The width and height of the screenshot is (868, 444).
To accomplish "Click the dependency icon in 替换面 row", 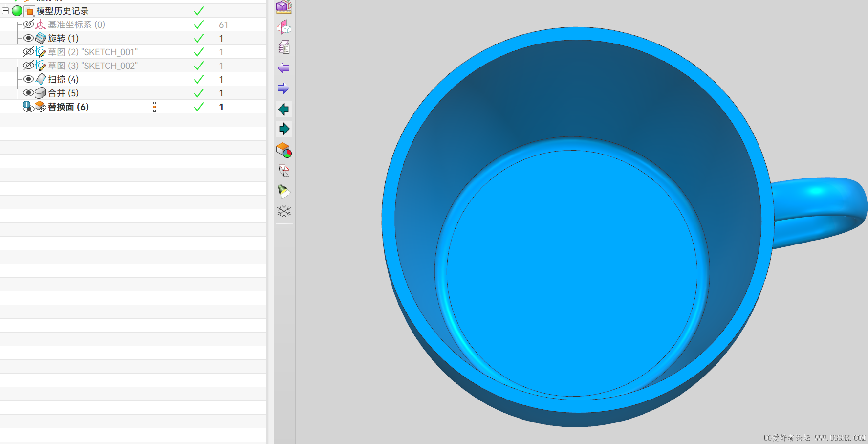I will [154, 107].
